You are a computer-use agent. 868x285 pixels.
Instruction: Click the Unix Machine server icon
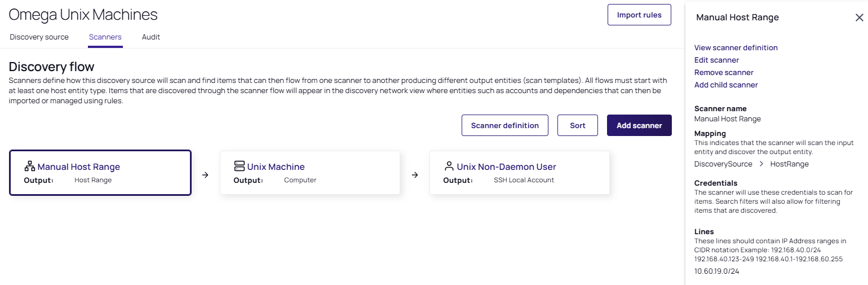pyautogui.click(x=240, y=166)
